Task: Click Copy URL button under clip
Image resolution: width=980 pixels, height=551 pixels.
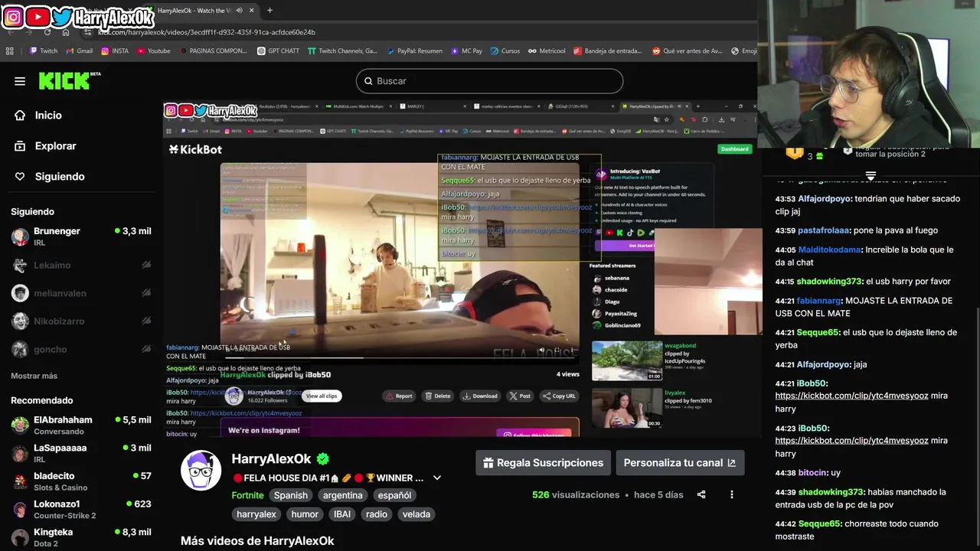Action: [x=559, y=396]
